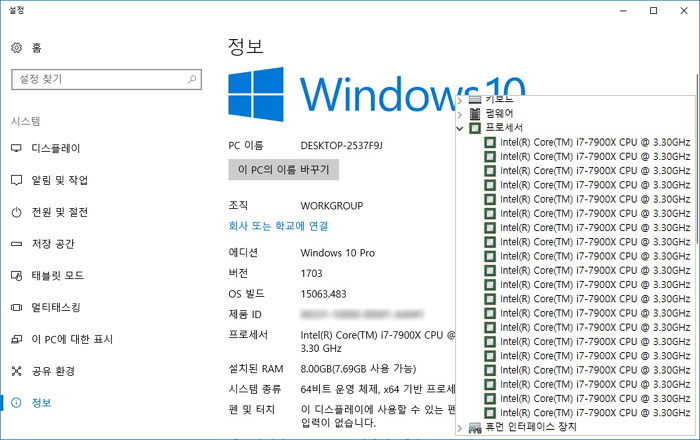Click the WORKGROUP organization value

pyautogui.click(x=332, y=206)
